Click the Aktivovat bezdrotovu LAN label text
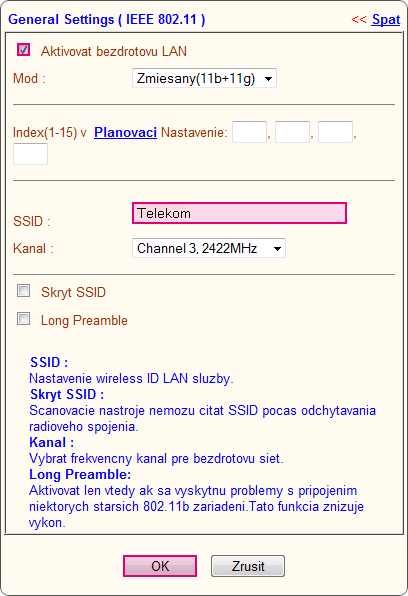 click(114, 51)
